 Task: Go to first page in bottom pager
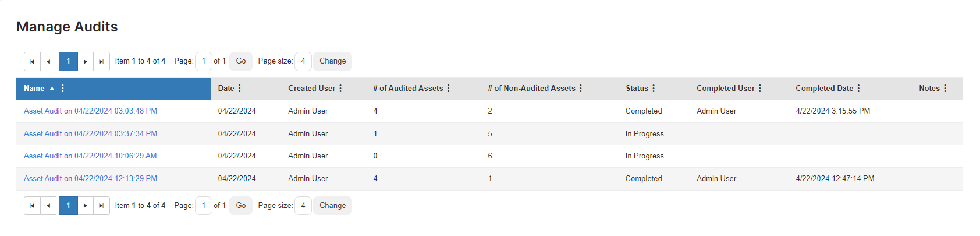tap(32, 206)
